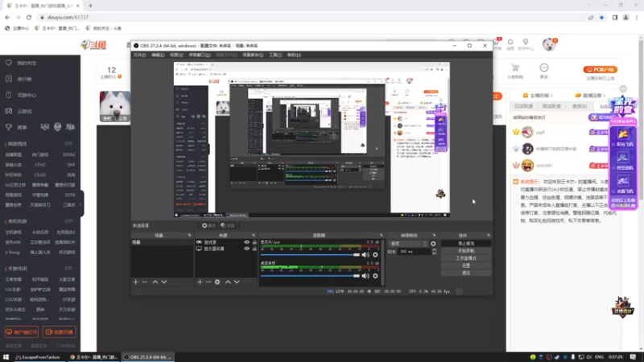Open OBS Settings from Controls panel
This screenshot has height=362, width=644.
(x=466, y=265)
